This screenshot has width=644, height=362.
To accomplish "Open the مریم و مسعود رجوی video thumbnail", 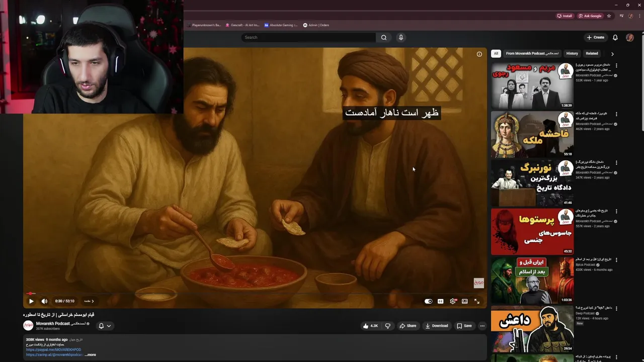I will 532,85.
